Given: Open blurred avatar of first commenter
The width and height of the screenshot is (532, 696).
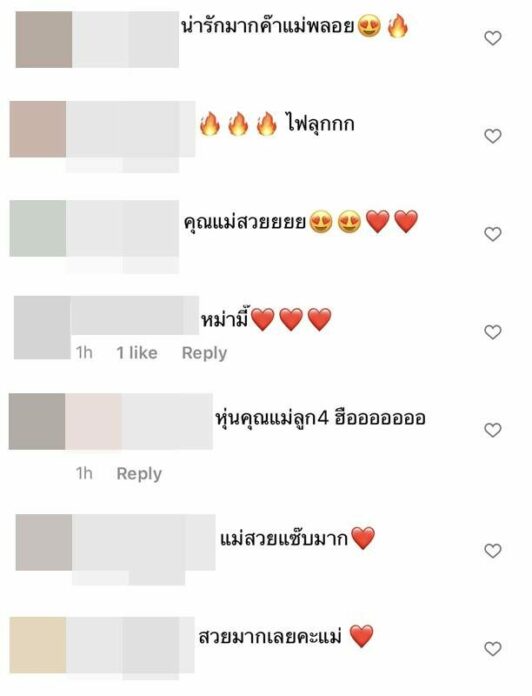Looking at the screenshot, I should [44, 40].
